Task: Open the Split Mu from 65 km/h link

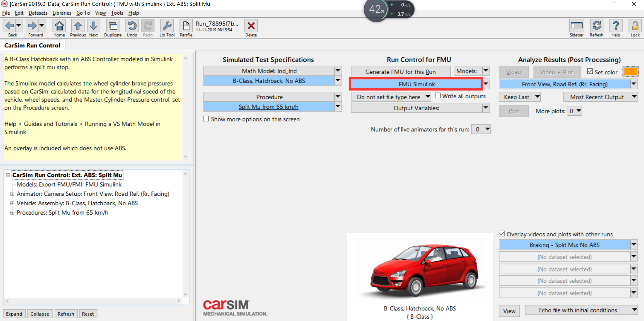Action: click(268, 107)
